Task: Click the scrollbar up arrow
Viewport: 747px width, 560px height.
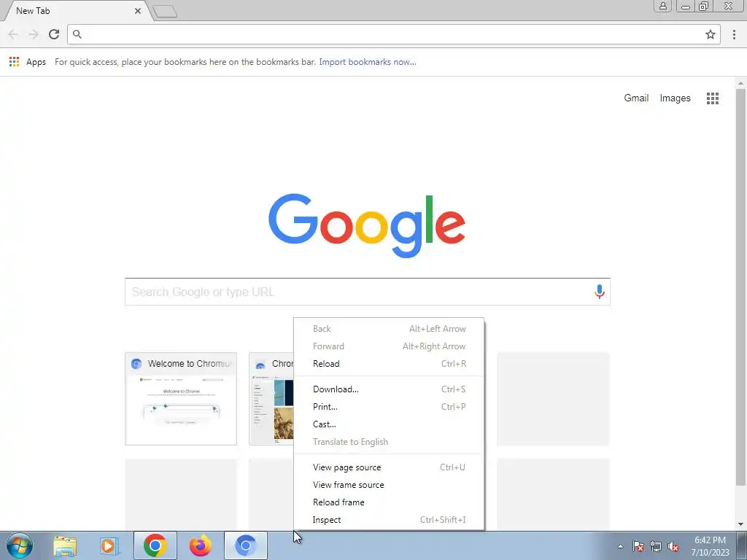Action: [x=740, y=83]
